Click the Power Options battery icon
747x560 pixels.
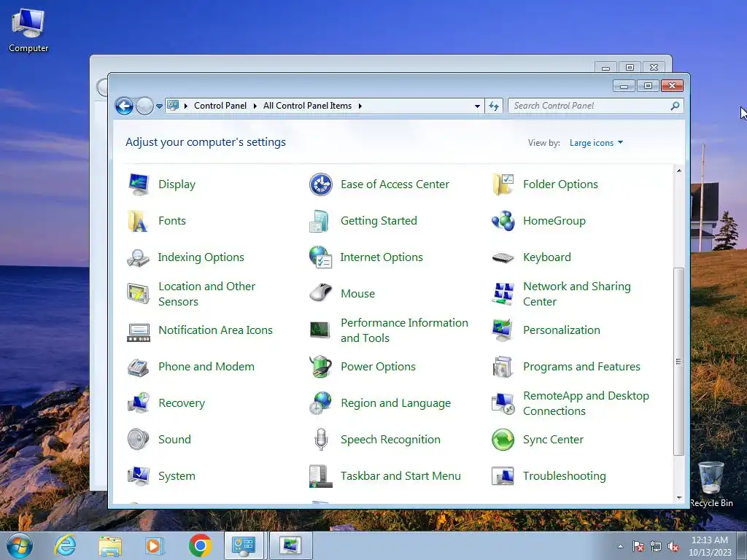coord(321,367)
